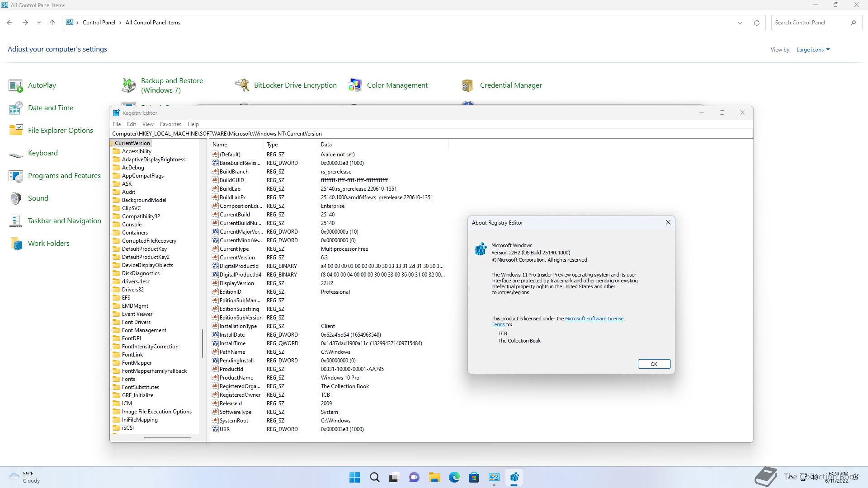Image resolution: width=868 pixels, height=488 pixels.
Task: Click the registry path address bar
Action: click(x=432, y=134)
